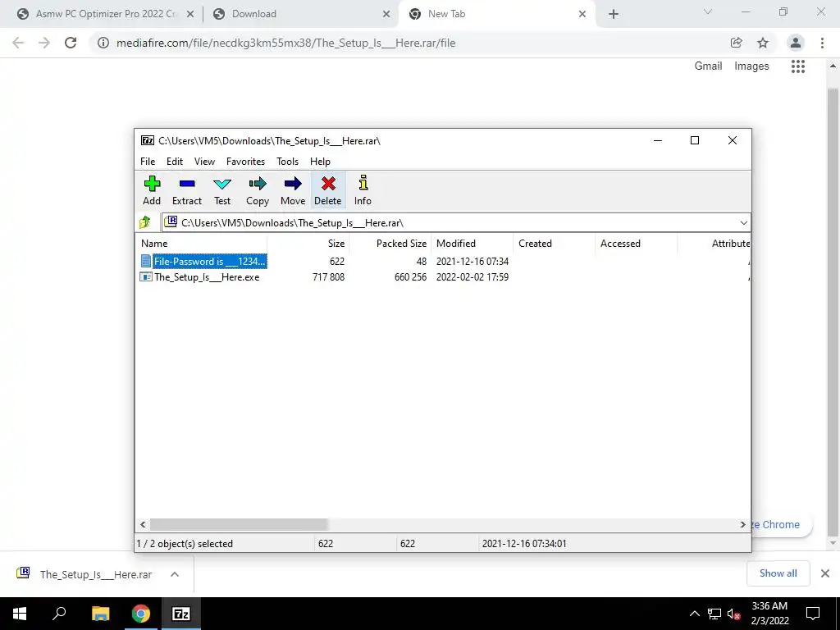
Task: Click the horizontal scrollbar right arrow
Action: click(742, 524)
